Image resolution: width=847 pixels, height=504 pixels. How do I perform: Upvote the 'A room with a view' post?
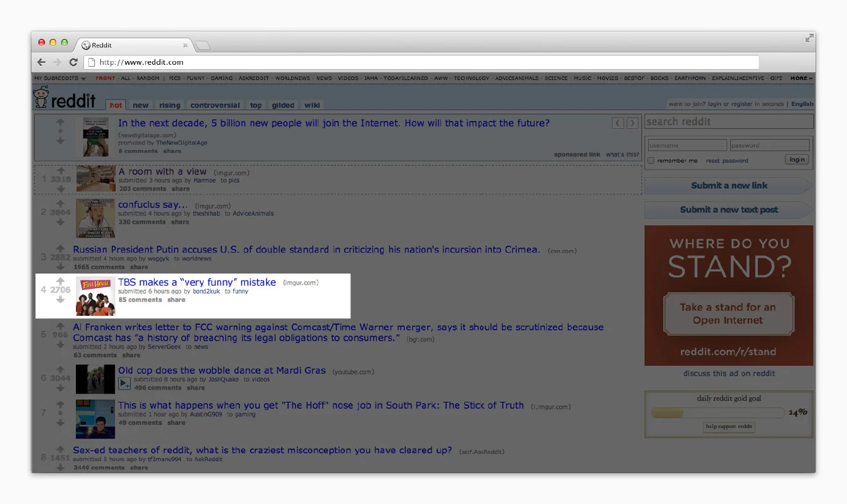click(60, 170)
